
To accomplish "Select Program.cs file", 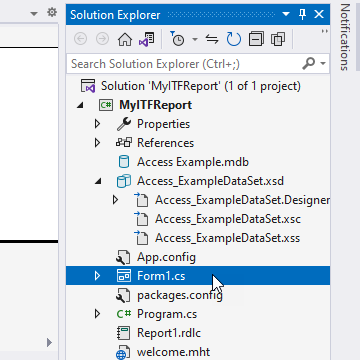I will [167, 314].
